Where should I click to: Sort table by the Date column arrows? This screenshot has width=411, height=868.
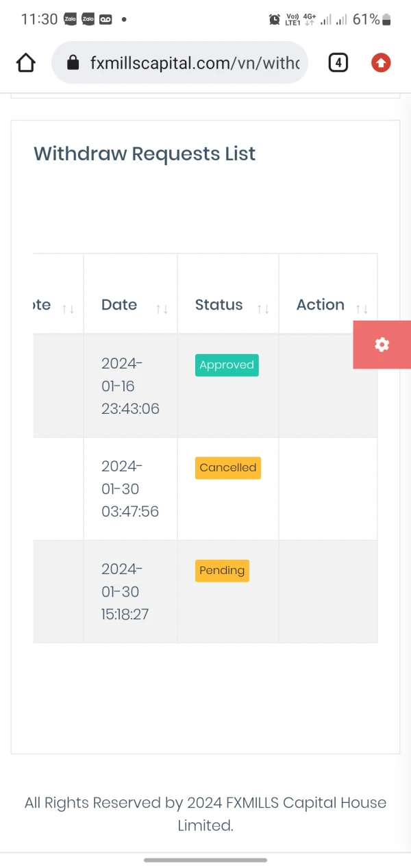pos(162,309)
